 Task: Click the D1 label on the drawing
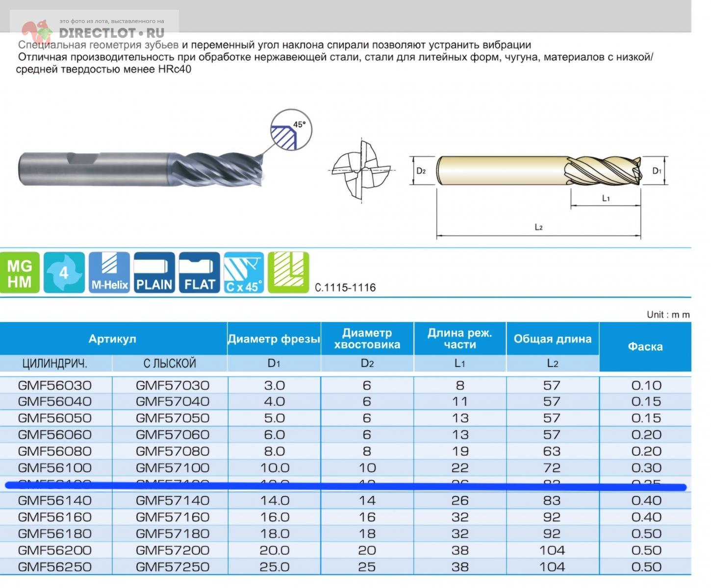pos(657,171)
